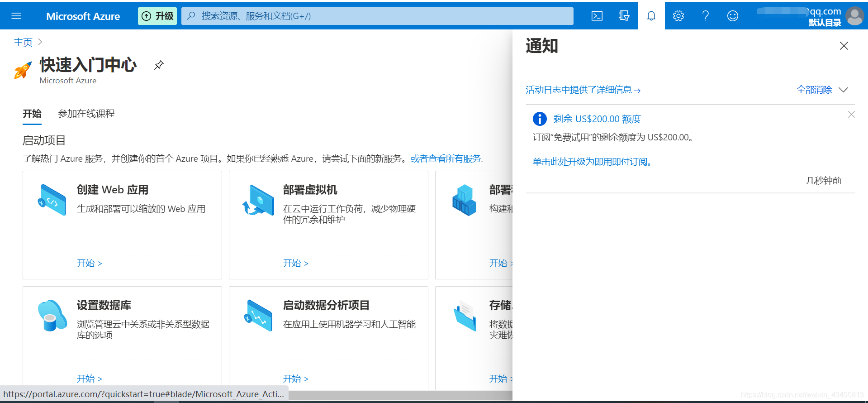The image size is (868, 403).
Task: Click 开始 under 创建 Web 应用
Action: [x=90, y=263]
